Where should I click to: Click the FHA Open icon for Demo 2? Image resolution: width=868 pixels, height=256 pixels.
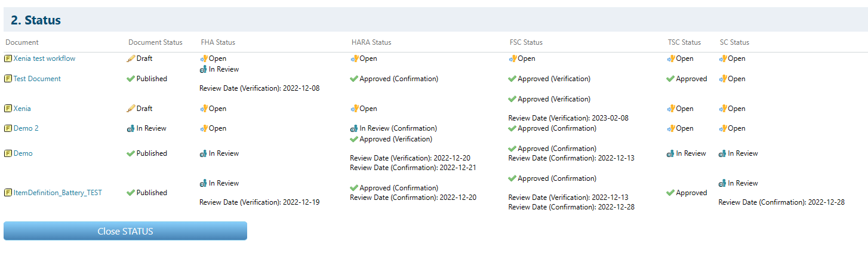[x=204, y=128]
